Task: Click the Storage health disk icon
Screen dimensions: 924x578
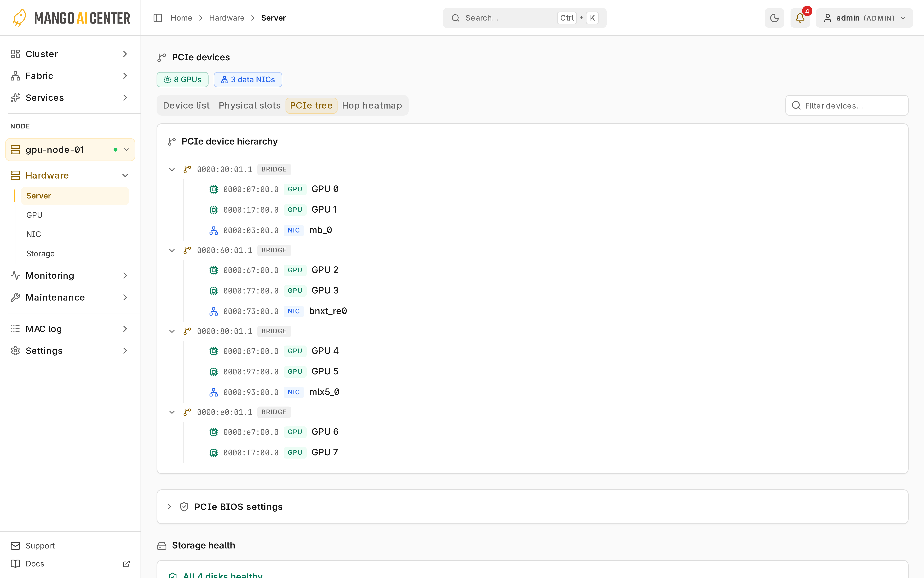Action: [161, 546]
